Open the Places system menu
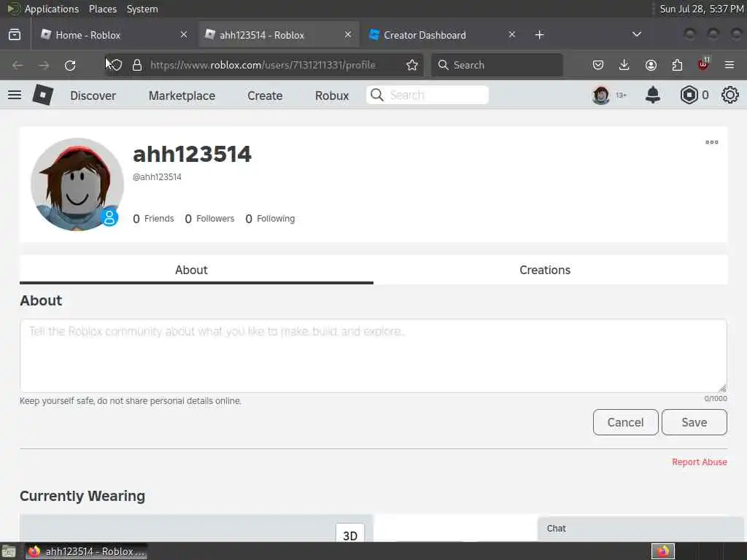 pos(102,9)
